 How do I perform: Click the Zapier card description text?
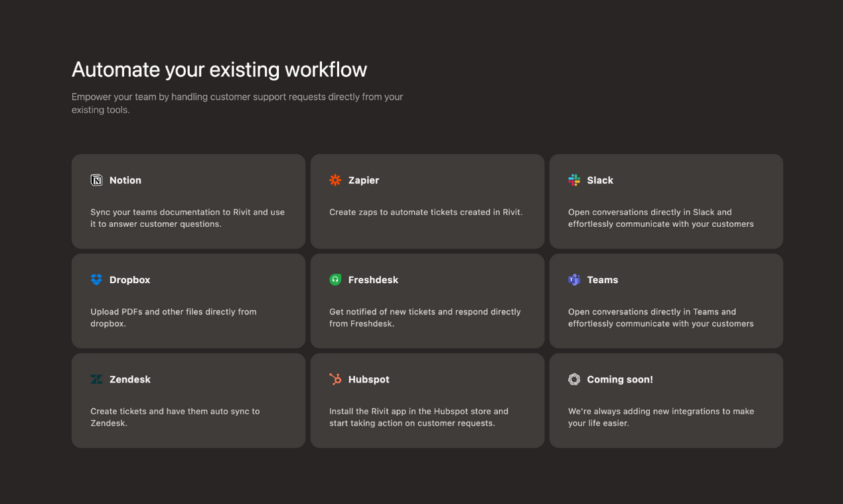coord(425,212)
